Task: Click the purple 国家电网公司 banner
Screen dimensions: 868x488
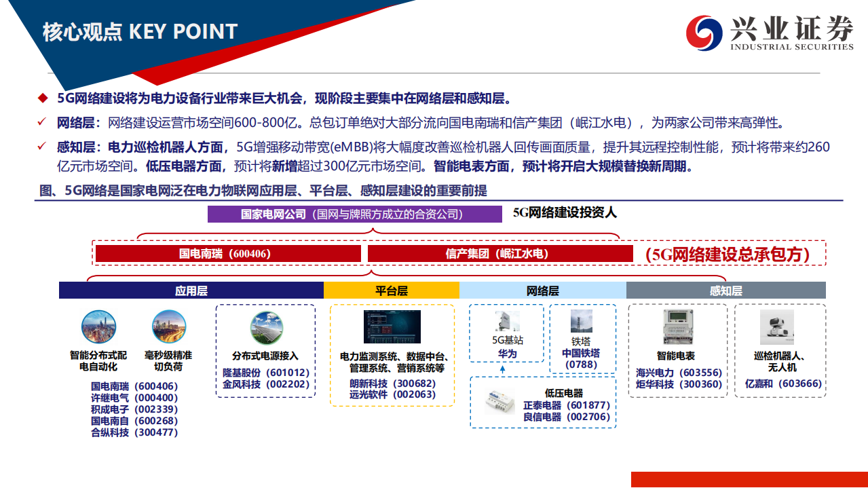Action: pyautogui.click(x=352, y=212)
